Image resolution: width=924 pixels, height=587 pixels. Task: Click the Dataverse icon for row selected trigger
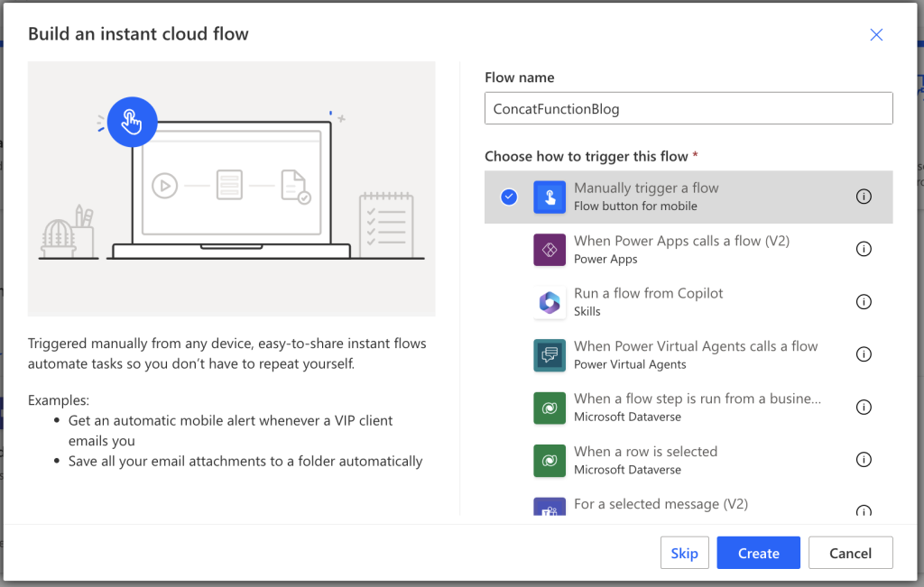550,461
